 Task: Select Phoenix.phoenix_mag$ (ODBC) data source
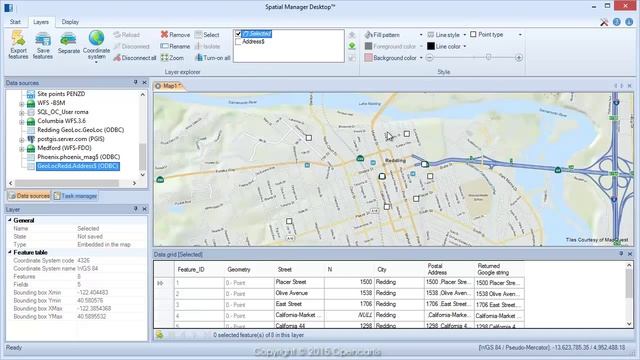pyautogui.click(x=78, y=157)
